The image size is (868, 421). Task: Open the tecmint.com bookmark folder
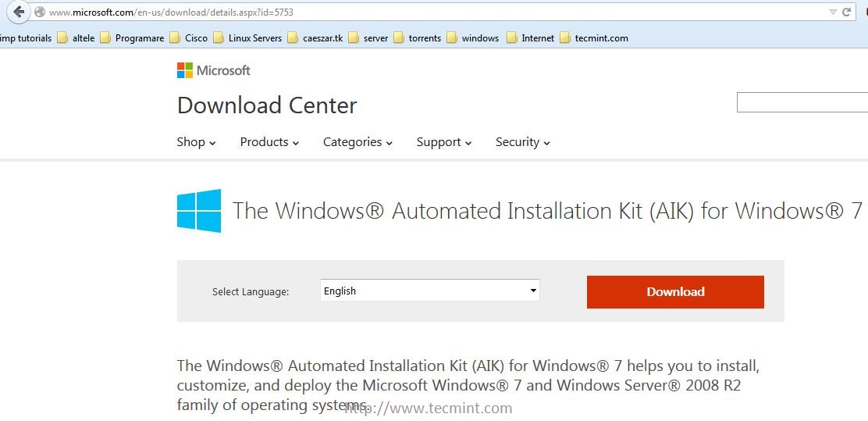click(x=594, y=37)
